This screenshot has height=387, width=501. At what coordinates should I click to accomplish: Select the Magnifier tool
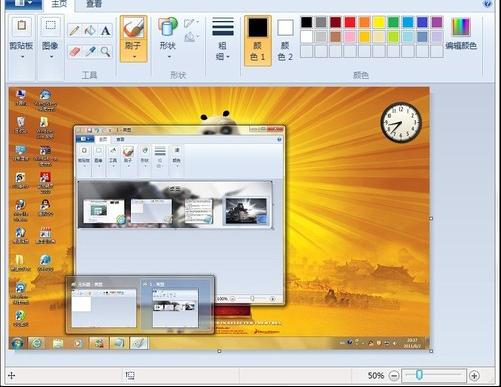(105, 52)
